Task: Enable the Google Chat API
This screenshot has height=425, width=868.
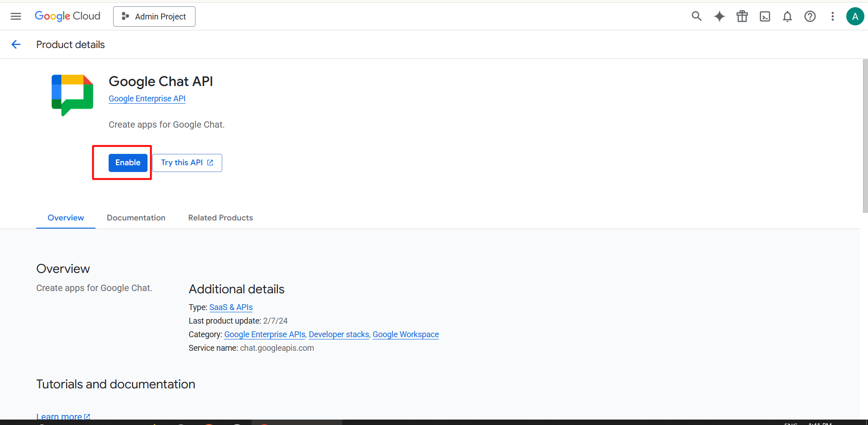Action: click(x=128, y=163)
